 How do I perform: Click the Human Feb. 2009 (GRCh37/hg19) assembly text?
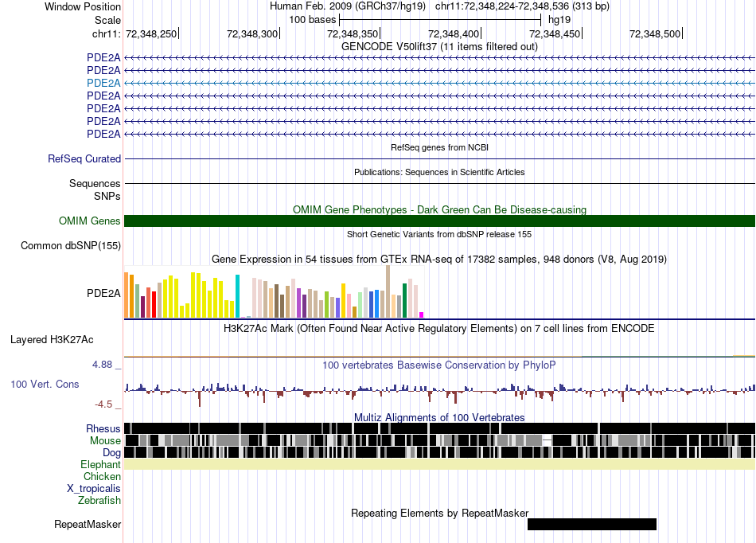tap(348, 6)
